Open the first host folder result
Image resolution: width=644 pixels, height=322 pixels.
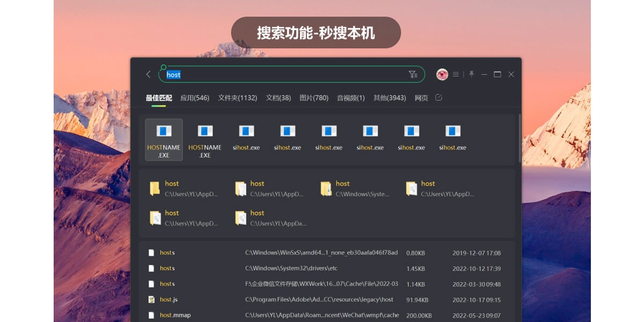pyautogui.click(x=184, y=188)
